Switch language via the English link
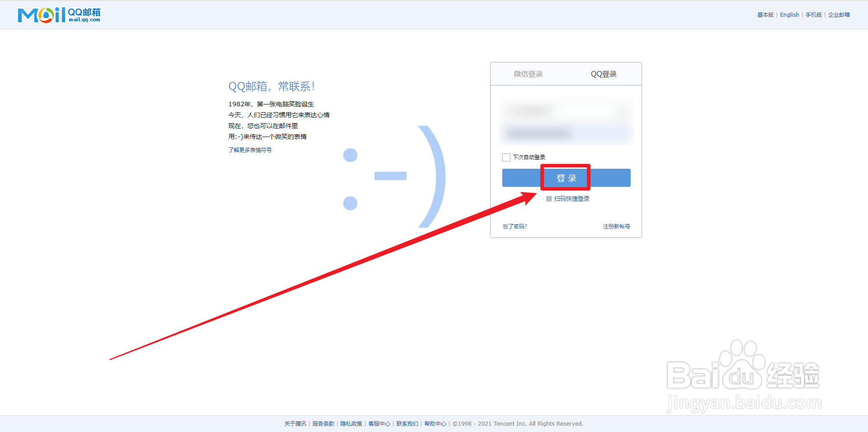 point(789,15)
